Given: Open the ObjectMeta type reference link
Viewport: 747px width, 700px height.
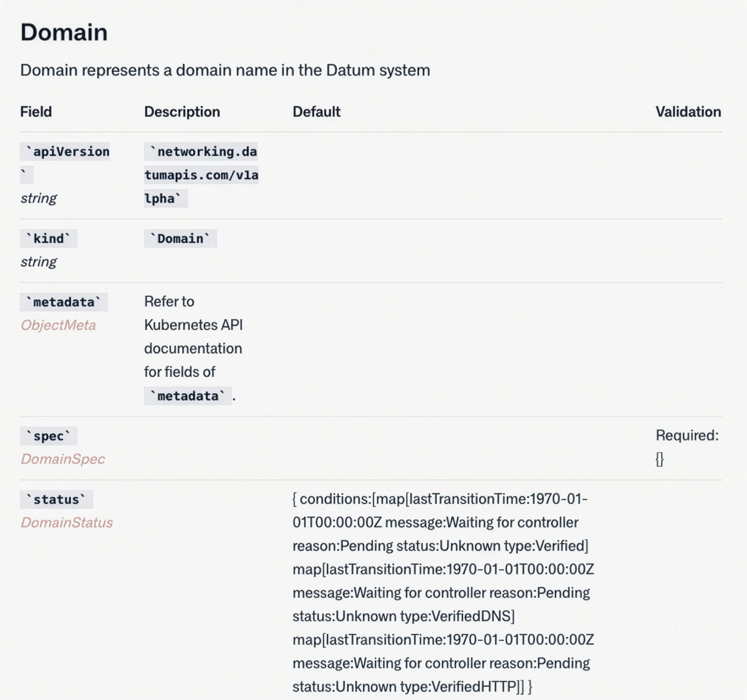Looking at the screenshot, I should point(59,325).
